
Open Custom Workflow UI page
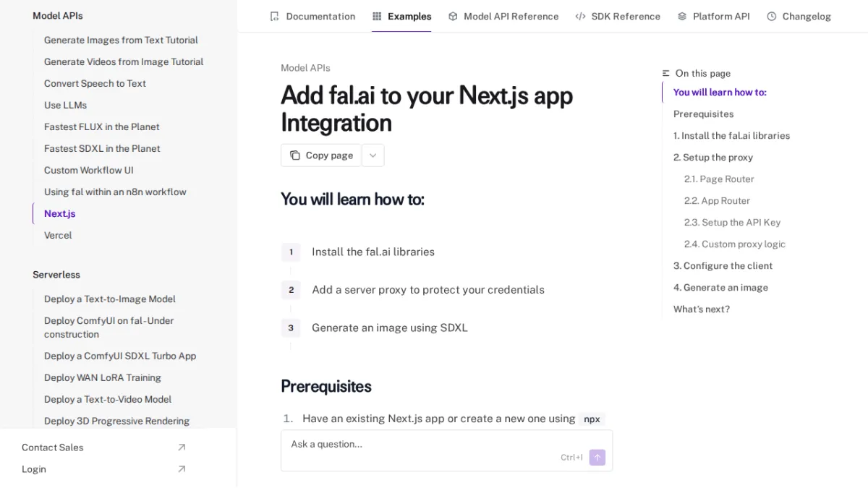pyautogui.click(x=89, y=170)
